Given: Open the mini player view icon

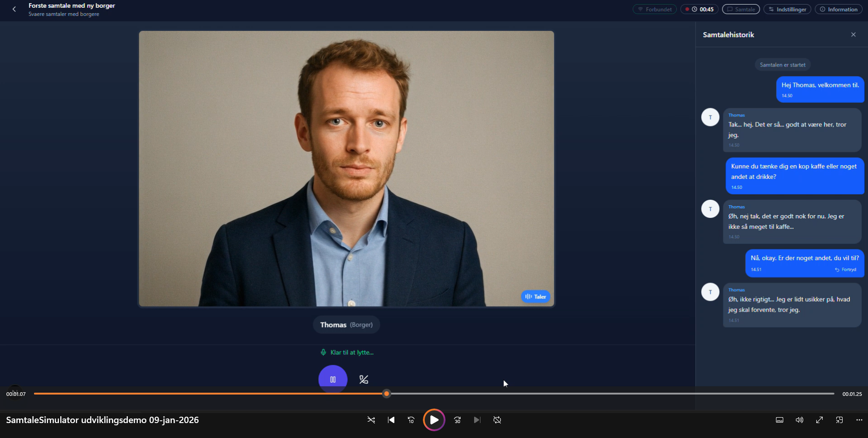Looking at the screenshot, I should (839, 420).
